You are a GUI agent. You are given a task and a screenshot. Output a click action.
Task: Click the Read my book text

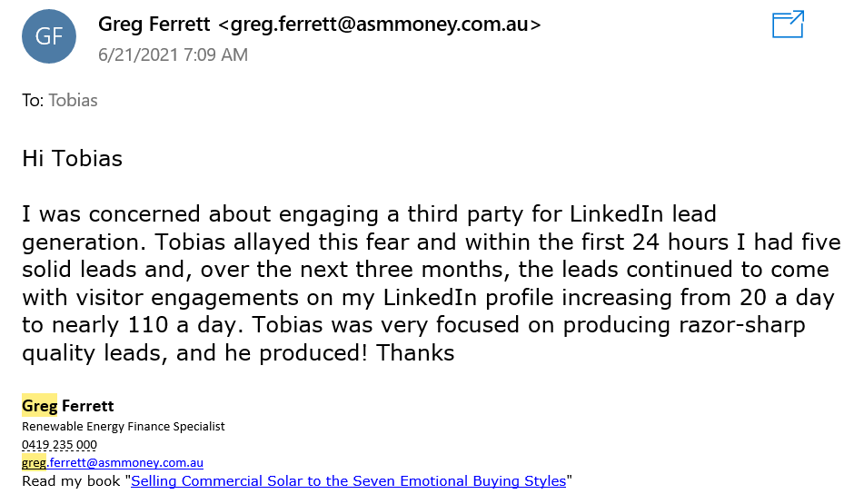tap(71, 481)
